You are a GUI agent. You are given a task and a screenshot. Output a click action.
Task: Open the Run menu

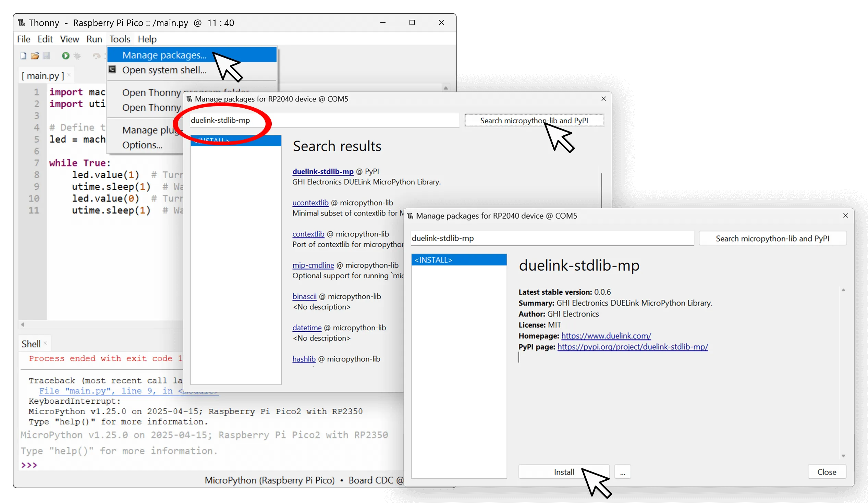[94, 39]
